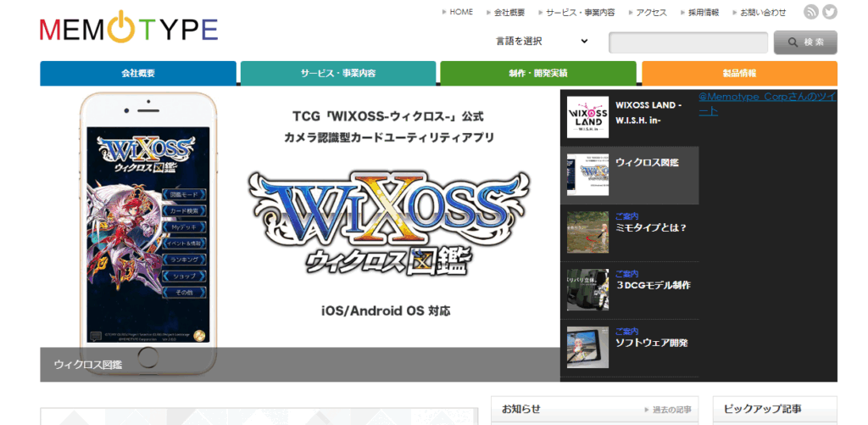
Task: Select the orange 製品情報 tab
Action: pyautogui.click(x=739, y=73)
